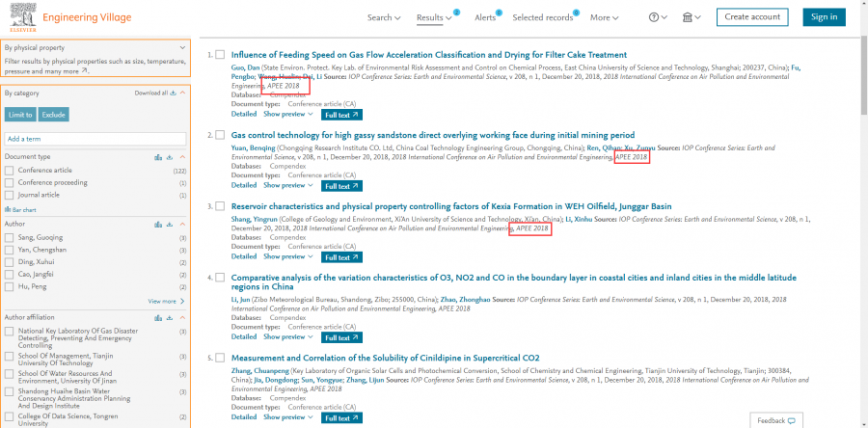
Task: Expand the By physical property panel
Action: click(x=182, y=48)
